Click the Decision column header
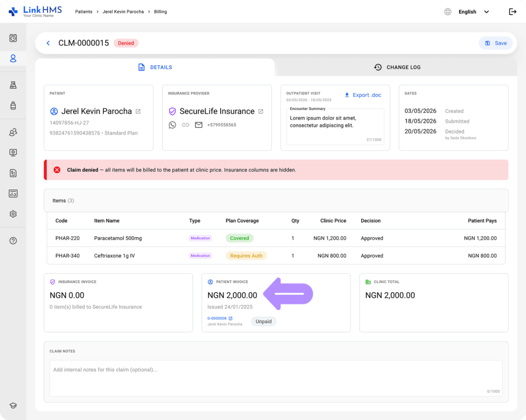 371,221
